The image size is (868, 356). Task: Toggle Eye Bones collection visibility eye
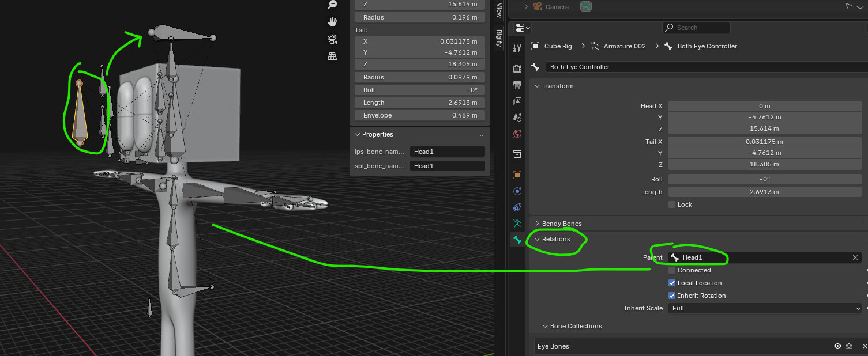[x=837, y=346]
